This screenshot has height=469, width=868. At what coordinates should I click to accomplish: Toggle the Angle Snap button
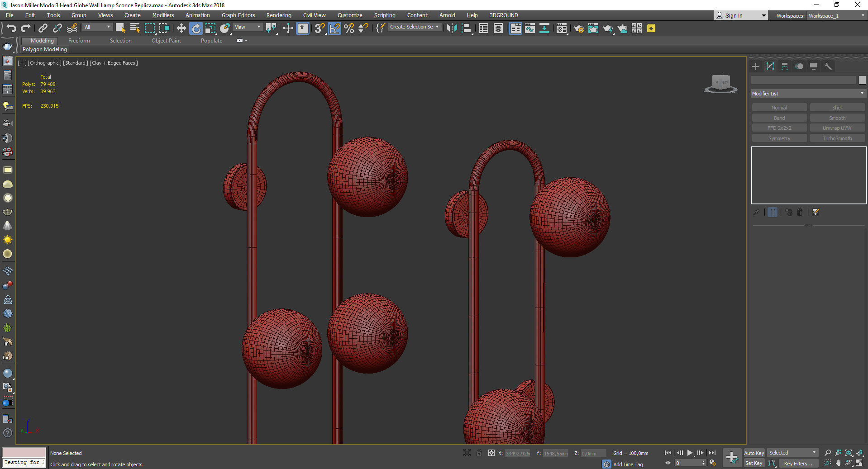[334, 28]
